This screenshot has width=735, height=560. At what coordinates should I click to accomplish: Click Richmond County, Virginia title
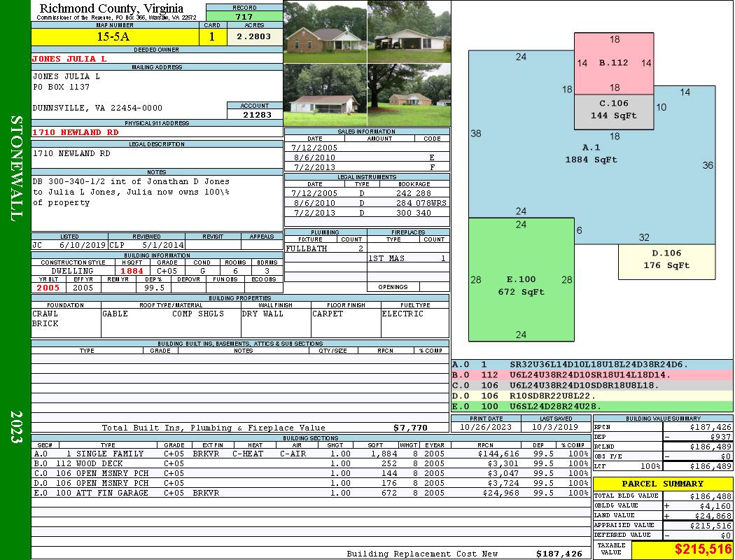(111, 8)
